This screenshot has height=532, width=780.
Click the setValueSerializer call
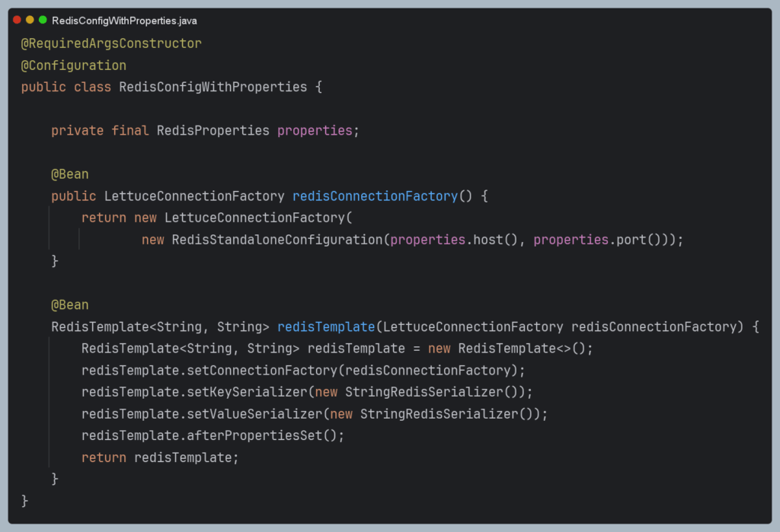click(x=254, y=414)
